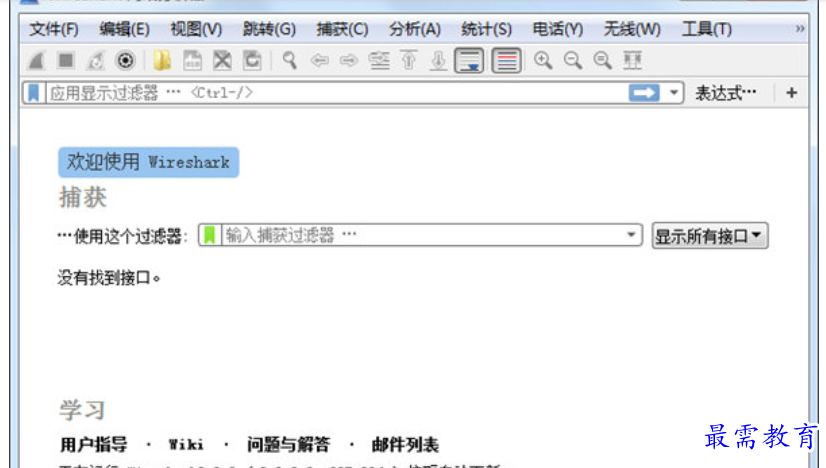Show hidden menus with double chevron
Screen dimensions: 826x468
pyautogui.click(x=800, y=28)
